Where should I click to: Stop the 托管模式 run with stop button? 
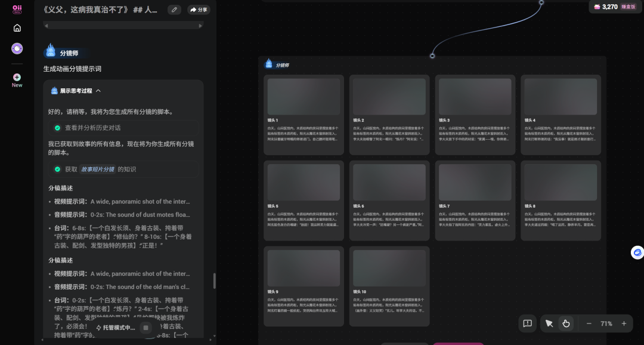click(x=145, y=328)
